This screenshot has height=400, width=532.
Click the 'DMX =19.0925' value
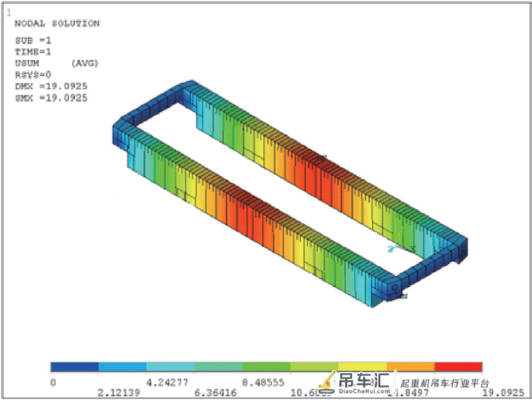coord(51,86)
